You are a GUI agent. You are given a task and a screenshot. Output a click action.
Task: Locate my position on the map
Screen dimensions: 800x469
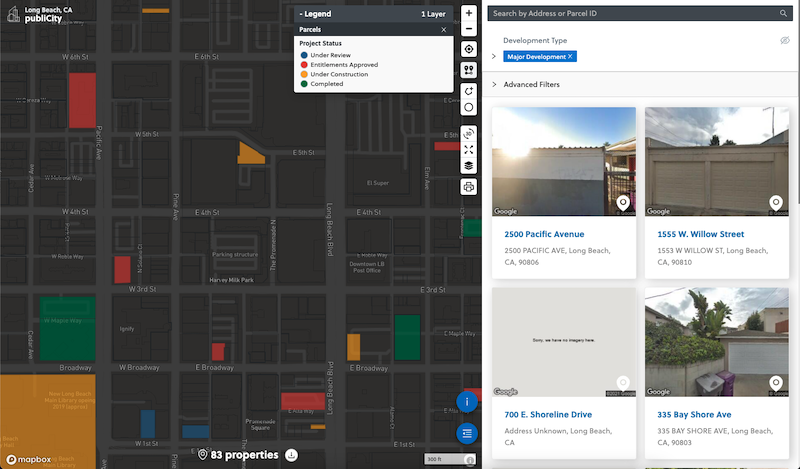pos(468,49)
